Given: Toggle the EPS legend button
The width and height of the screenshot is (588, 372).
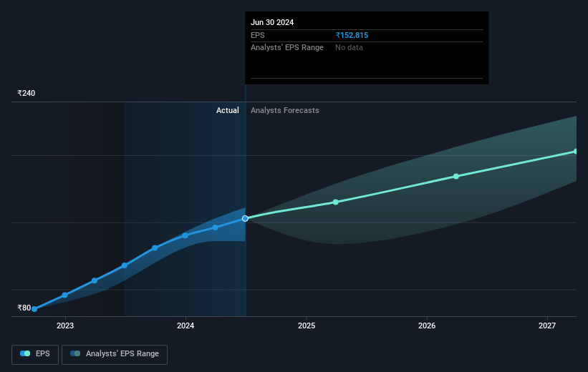Looking at the screenshot, I should 35,354.
